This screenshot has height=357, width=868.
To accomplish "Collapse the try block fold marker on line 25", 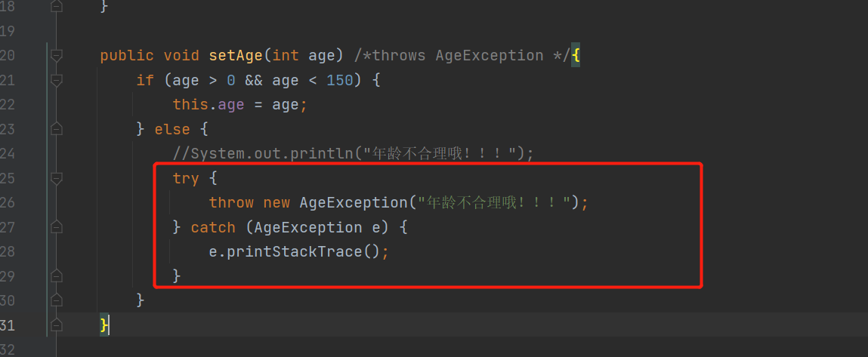I will coord(57,178).
